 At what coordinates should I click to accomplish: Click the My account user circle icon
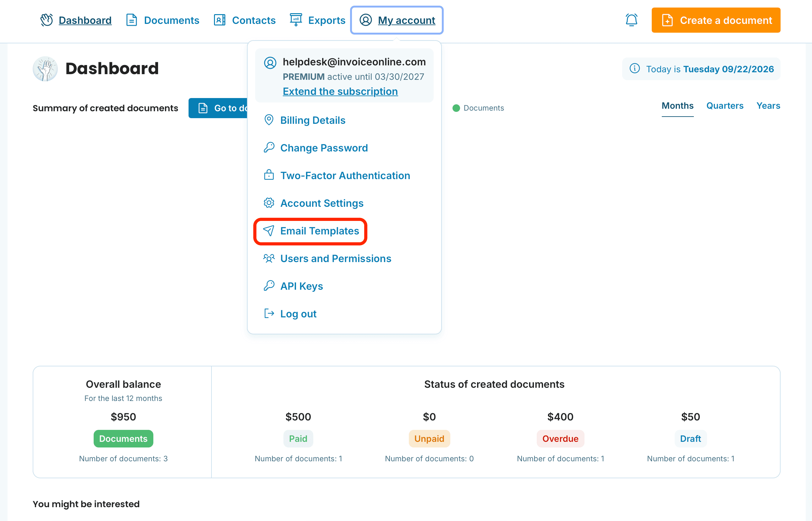click(x=366, y=20)
